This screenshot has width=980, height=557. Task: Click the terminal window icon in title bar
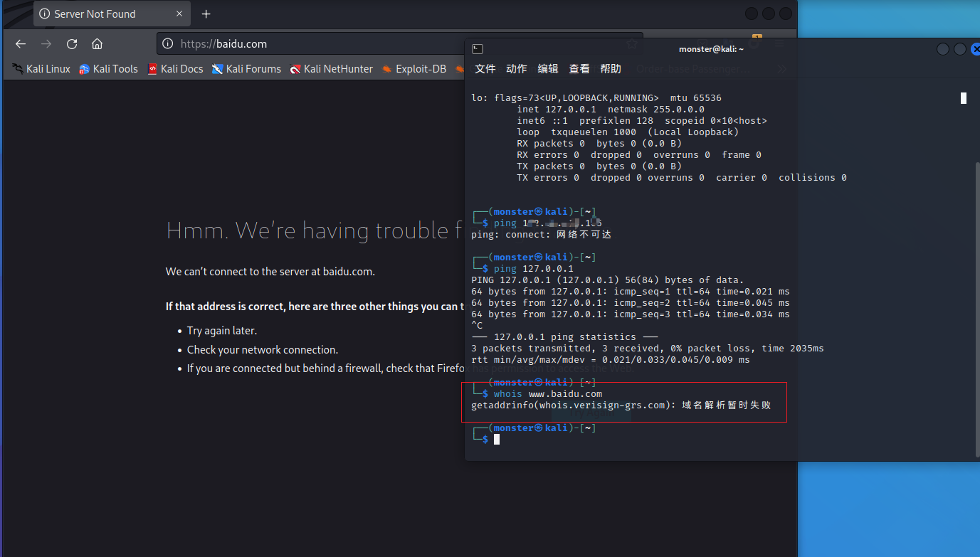[478, 49]
